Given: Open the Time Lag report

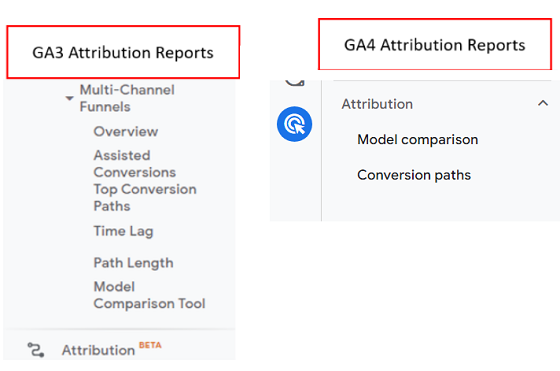Looking at the screenshot, I should (x=123, y=231).
